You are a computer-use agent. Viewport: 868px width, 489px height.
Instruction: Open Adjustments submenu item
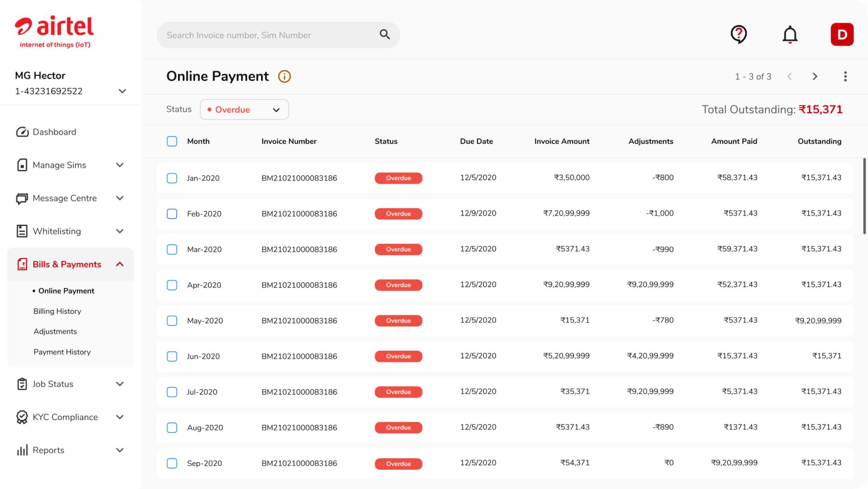coord(55,331)
